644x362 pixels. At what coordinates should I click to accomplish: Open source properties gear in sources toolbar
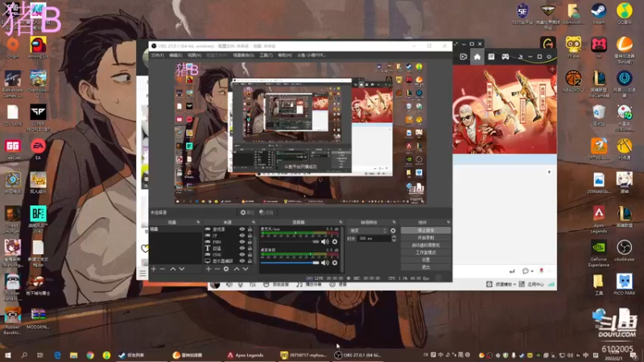(x=226, y=269)
